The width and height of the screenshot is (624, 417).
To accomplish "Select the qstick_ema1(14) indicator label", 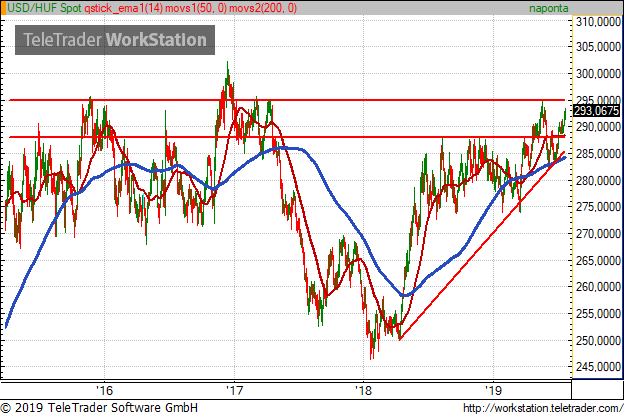I will [123, 8].
